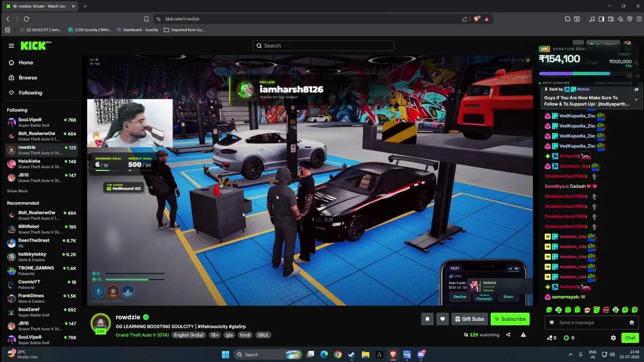Open the browser share icon
The height and width of the screenshot is (362, 644).
pyautogui.click(x=464, y=19)
